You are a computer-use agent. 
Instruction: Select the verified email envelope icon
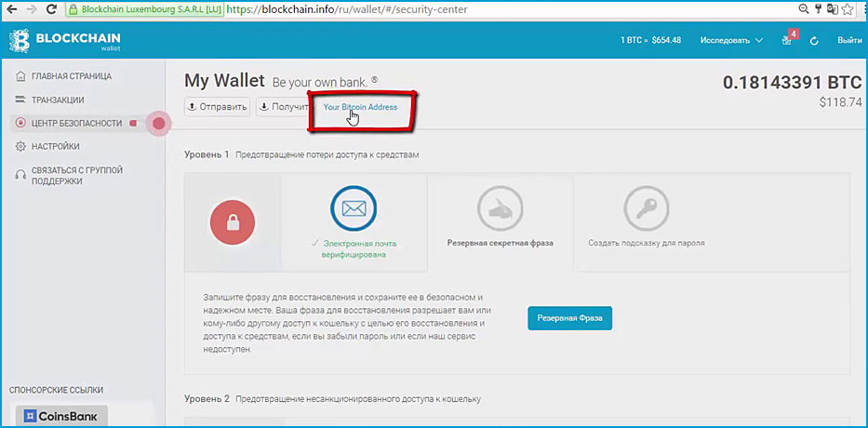[x=354, y=208]
